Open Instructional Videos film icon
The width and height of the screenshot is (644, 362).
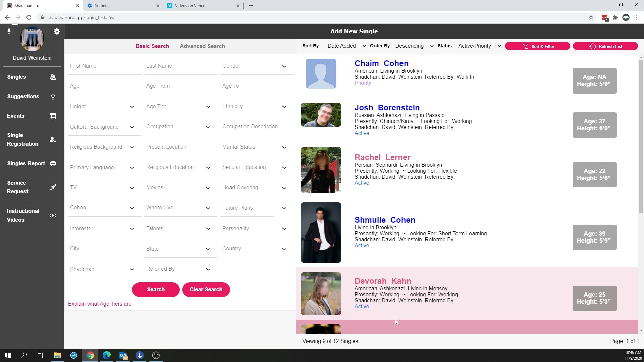point(53,216)
